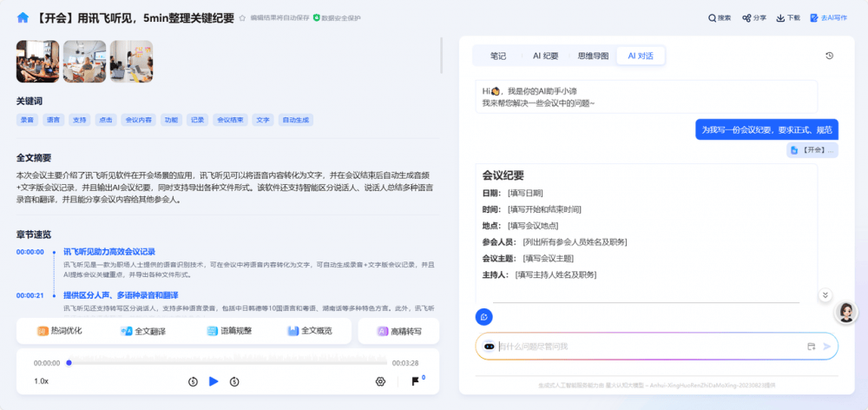
Task: Click the audio progress slider handle
Action: pyautogui.click(x=69, y=363)
